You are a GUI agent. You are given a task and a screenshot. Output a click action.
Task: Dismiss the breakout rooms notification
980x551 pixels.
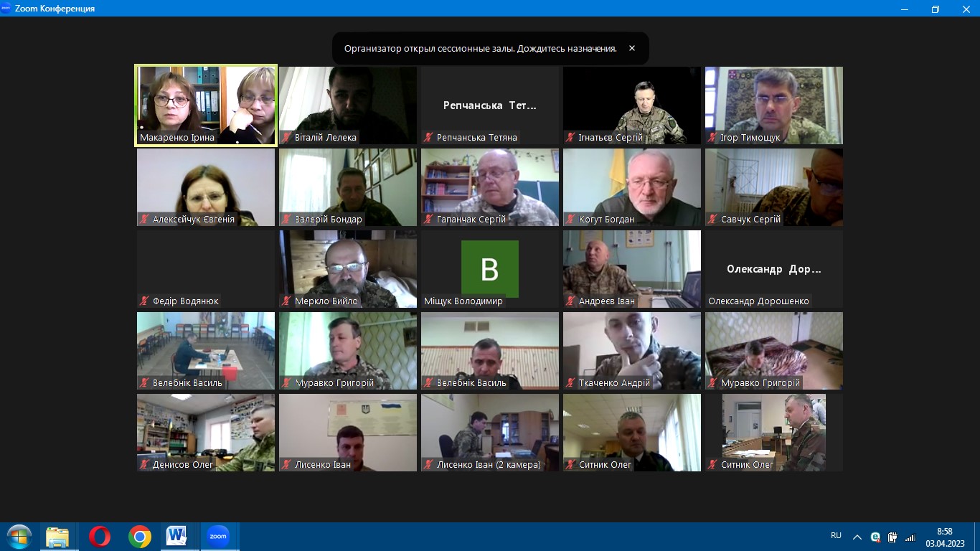(631, 49)
